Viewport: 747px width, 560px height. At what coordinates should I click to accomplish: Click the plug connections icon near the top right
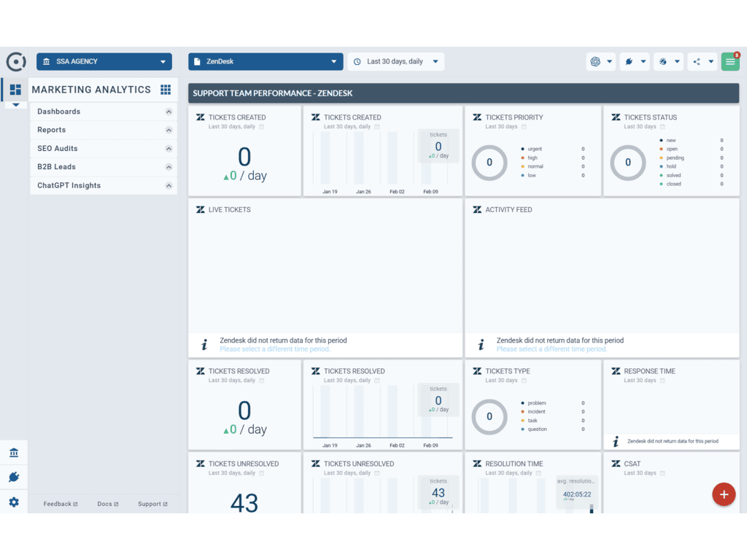(630, 61)
